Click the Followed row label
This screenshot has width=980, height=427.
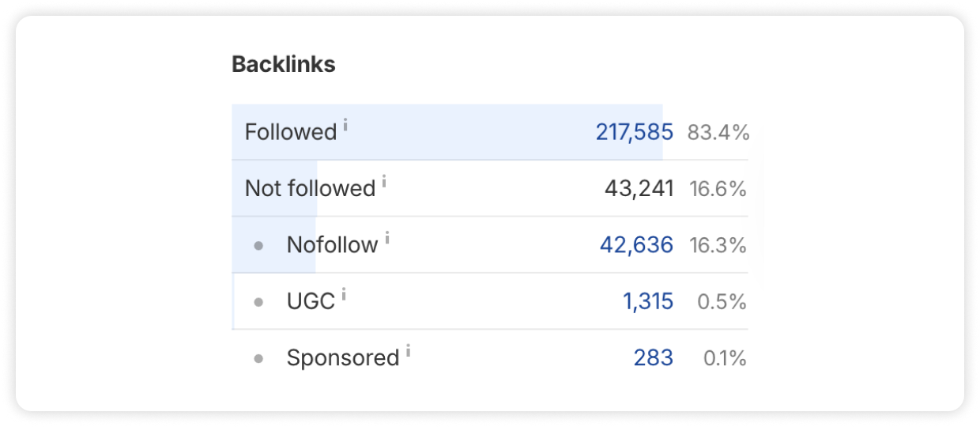click(291, 132)
